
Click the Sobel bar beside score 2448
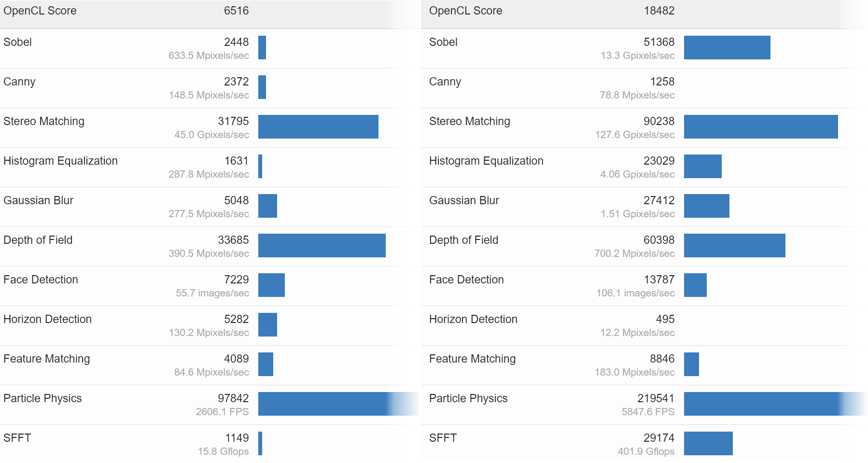pyautogui.click(x=262, y=48)
